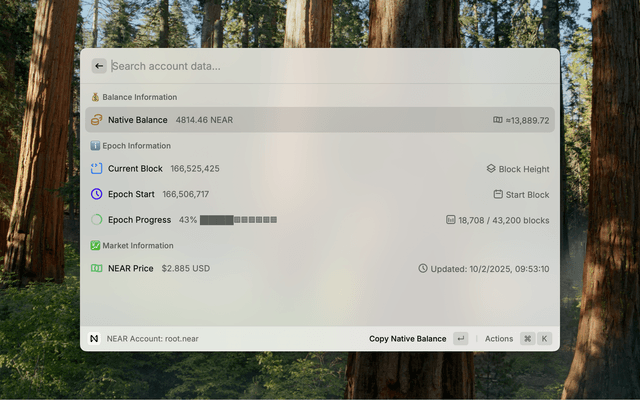Click the Epoch Information section header
Viewport: 640px width, 400px height.
(136, 146)
